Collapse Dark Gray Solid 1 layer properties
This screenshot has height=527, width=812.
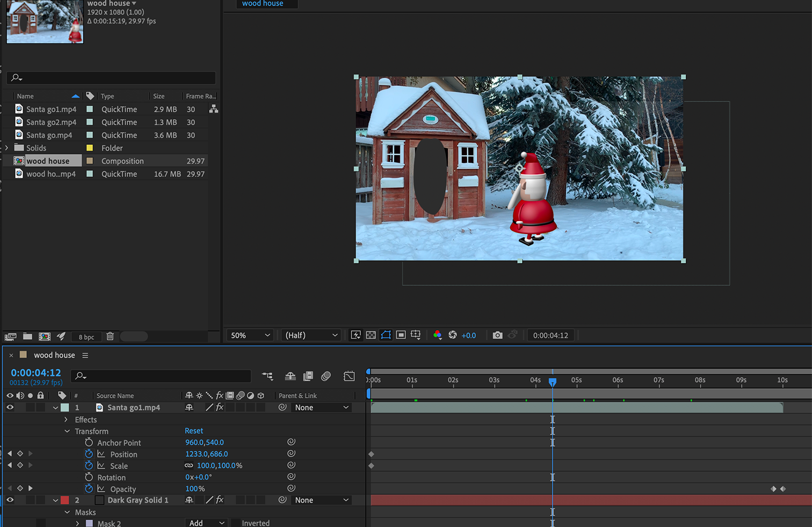pos(55,500)
